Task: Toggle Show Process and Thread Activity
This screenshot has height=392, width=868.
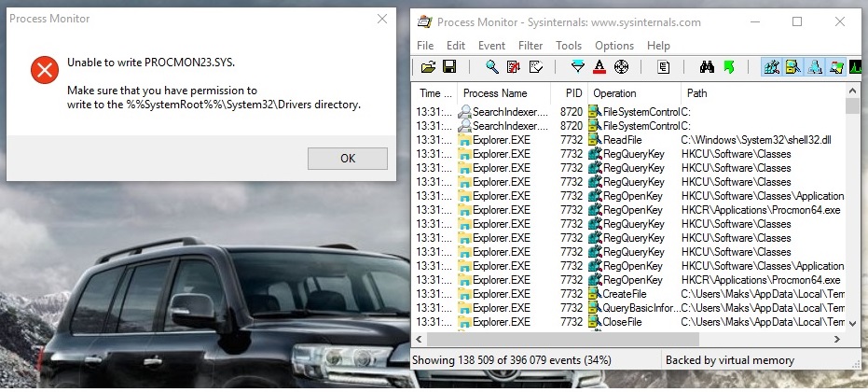Action: click(x=836, y=67)
